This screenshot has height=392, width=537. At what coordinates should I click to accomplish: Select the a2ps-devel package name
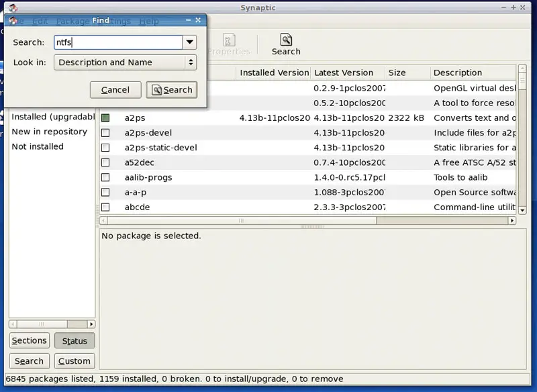pos(148,133)
